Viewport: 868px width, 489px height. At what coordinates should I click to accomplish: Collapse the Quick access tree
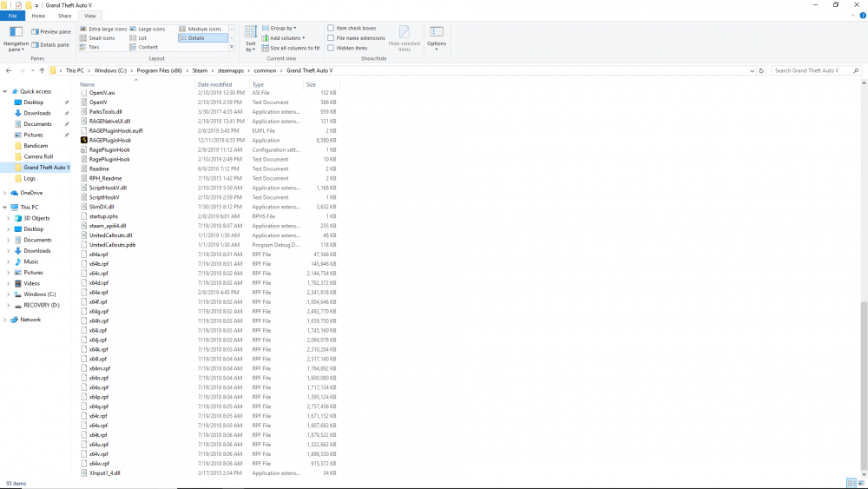click(x=5, y=91)
